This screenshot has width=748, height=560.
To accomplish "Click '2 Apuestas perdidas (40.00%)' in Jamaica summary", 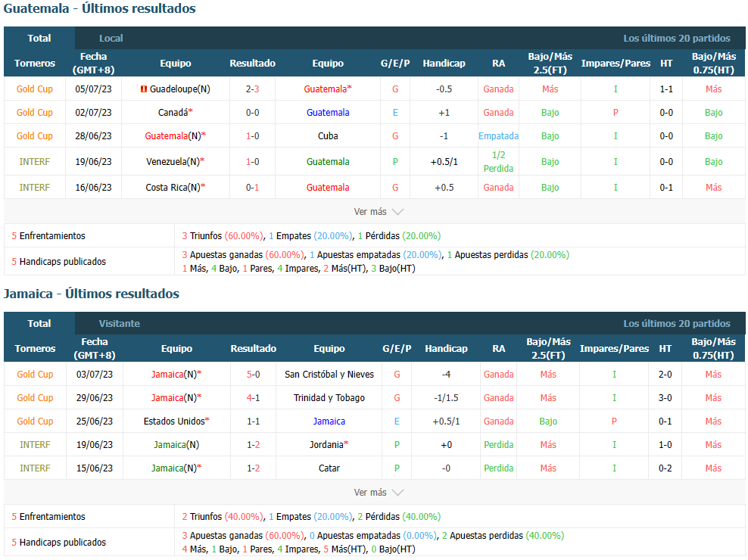I will 503,536.
